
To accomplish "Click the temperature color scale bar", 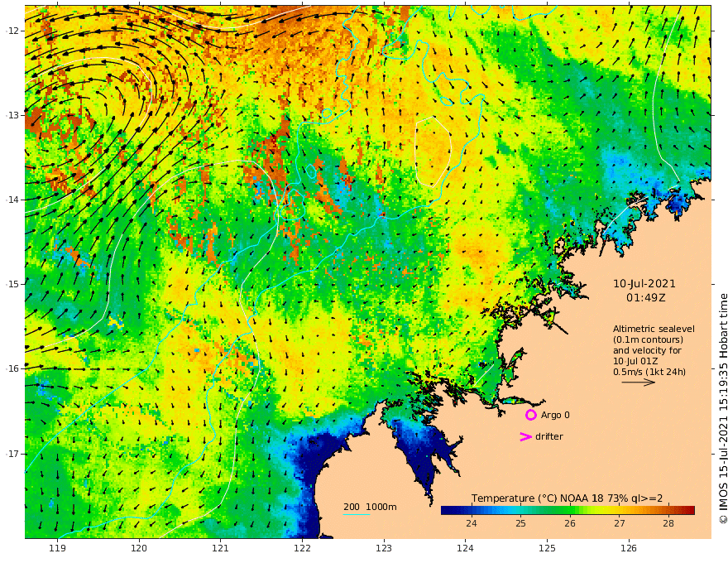I will pos(568,510).
